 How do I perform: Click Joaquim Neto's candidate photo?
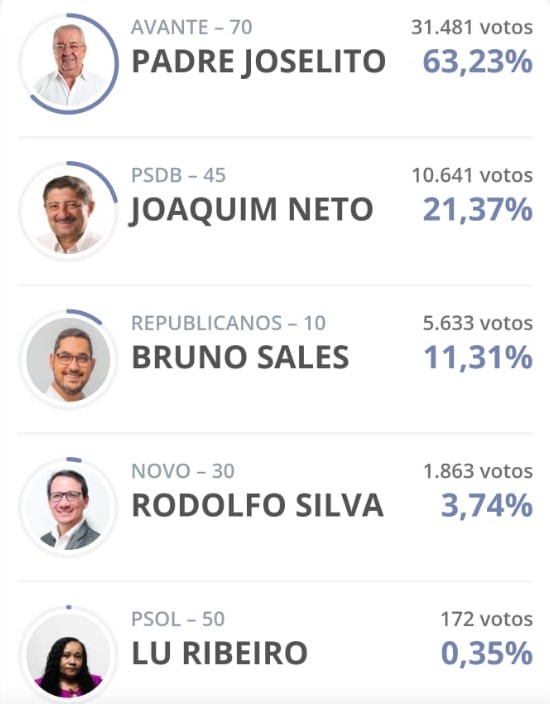(x=68, y=211)
